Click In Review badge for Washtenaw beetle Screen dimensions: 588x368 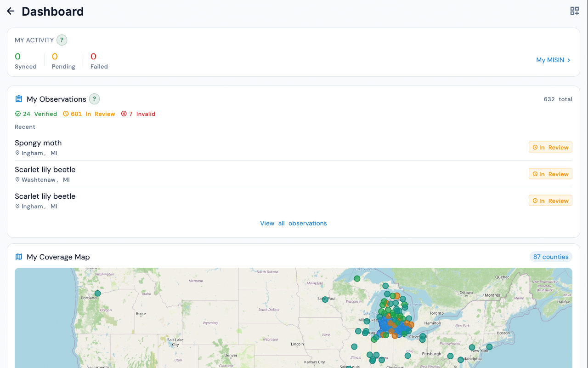pos(550,174)
